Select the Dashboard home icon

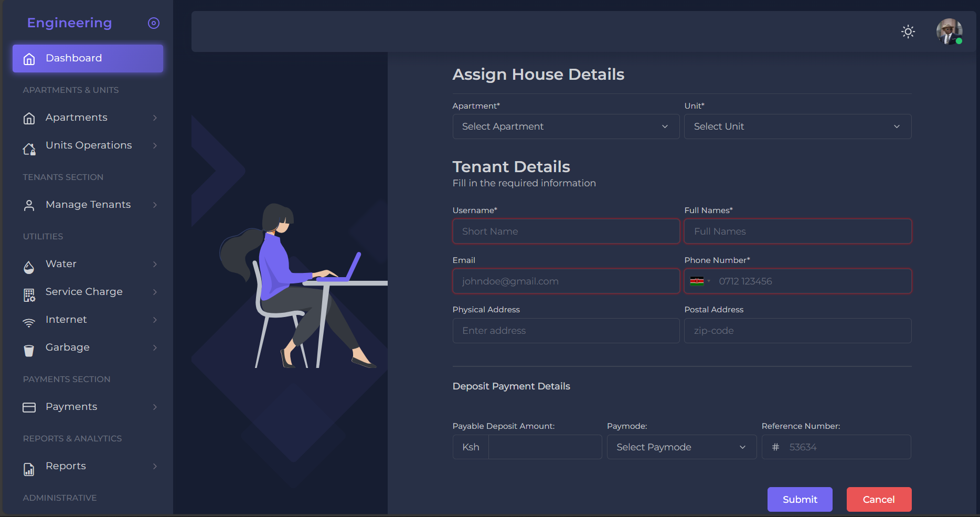29,58
